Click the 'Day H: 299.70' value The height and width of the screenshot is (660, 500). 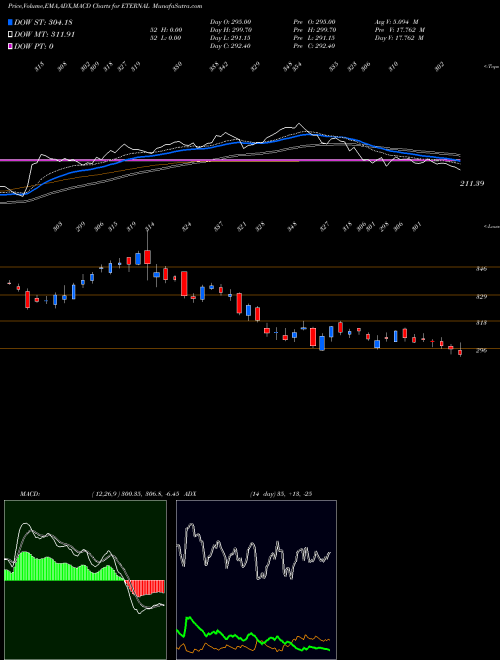tap(231, 30)
